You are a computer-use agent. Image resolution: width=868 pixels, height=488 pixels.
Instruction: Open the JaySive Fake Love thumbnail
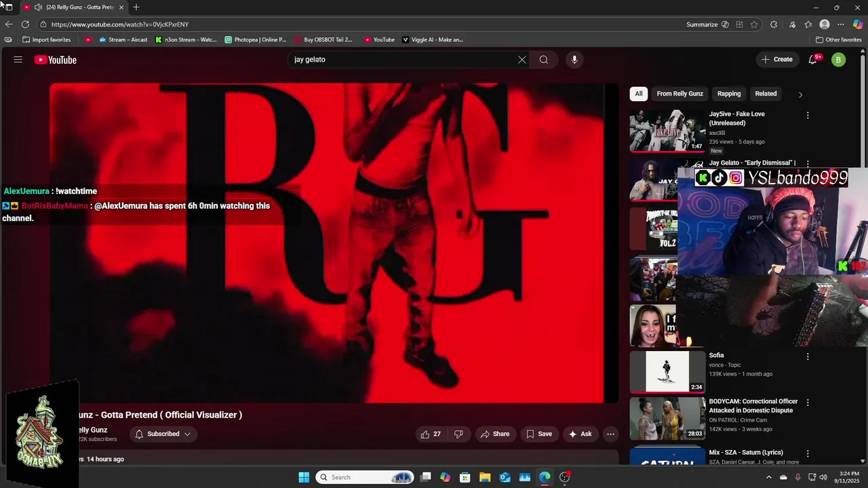[667, 131]
